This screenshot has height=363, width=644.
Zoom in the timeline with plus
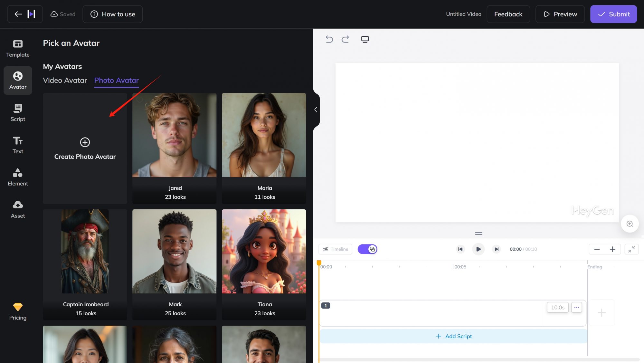pyautogui.click(x=613, y=249)
